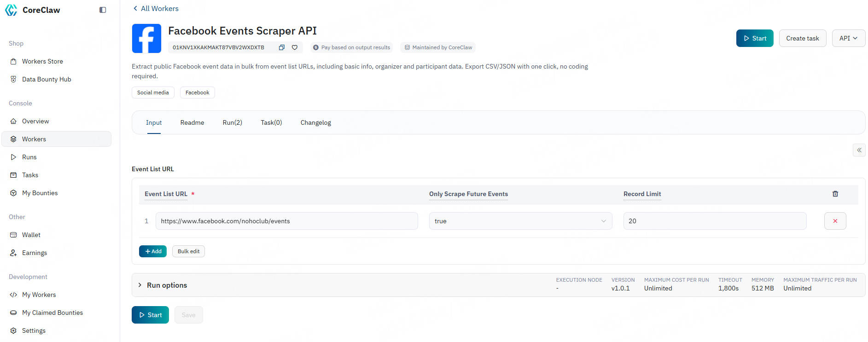Click the trash icon in table header

(x=835, y=194)
